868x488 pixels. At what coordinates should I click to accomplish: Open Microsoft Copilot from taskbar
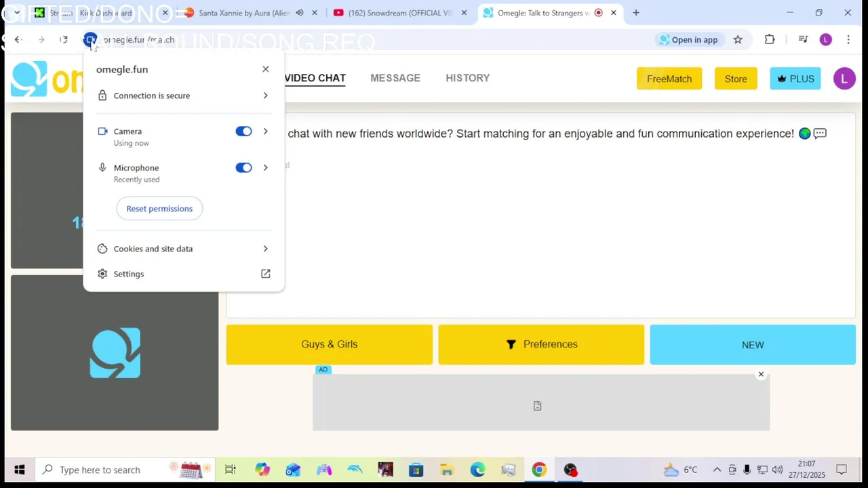(262, 470)
